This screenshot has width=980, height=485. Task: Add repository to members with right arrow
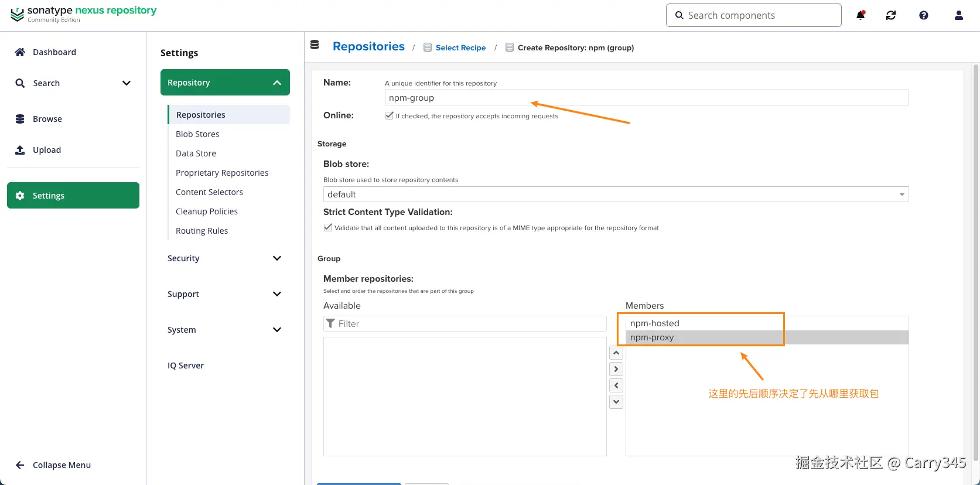(616, 369)
